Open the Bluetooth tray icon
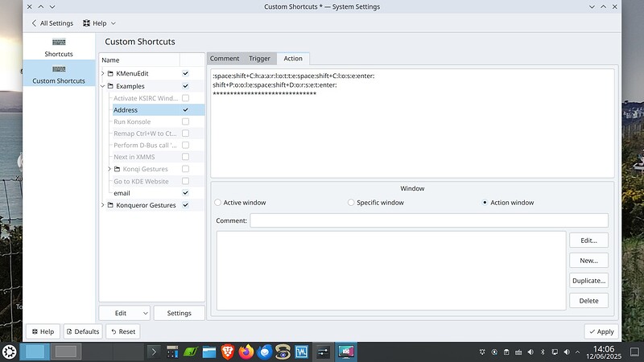The width and height of the screenshot is (644, 362). (x=543, y=352)
